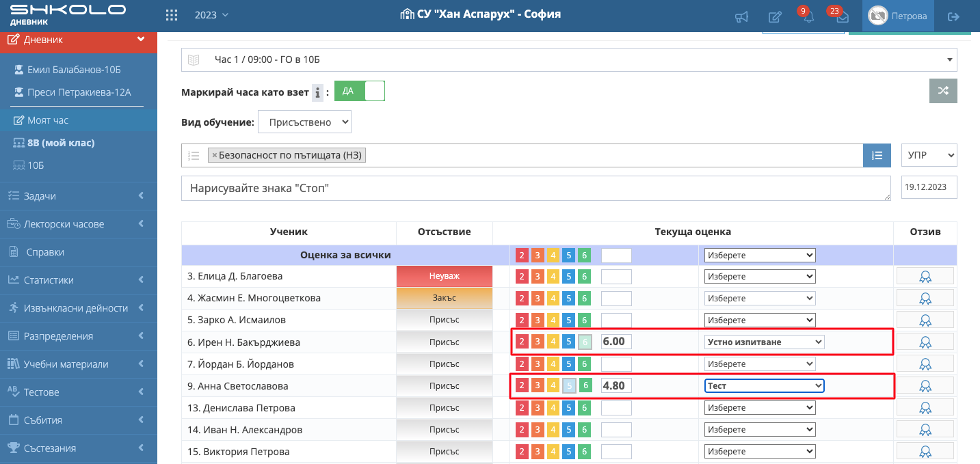Open Устно изпитване dropdown for Ирен Бакърджиева
Image resolution: width=980 pixels, height=464 pixels.
tap(765, 342)
